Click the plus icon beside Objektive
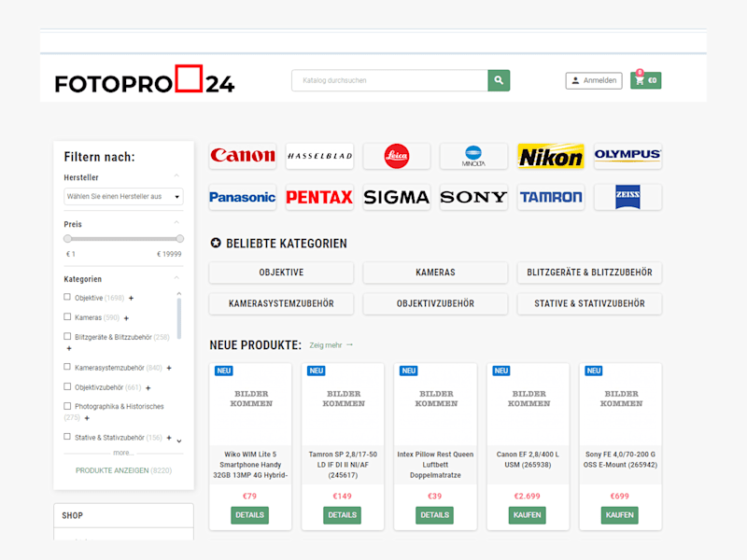The image size is (747, 560). pos(131,298)
